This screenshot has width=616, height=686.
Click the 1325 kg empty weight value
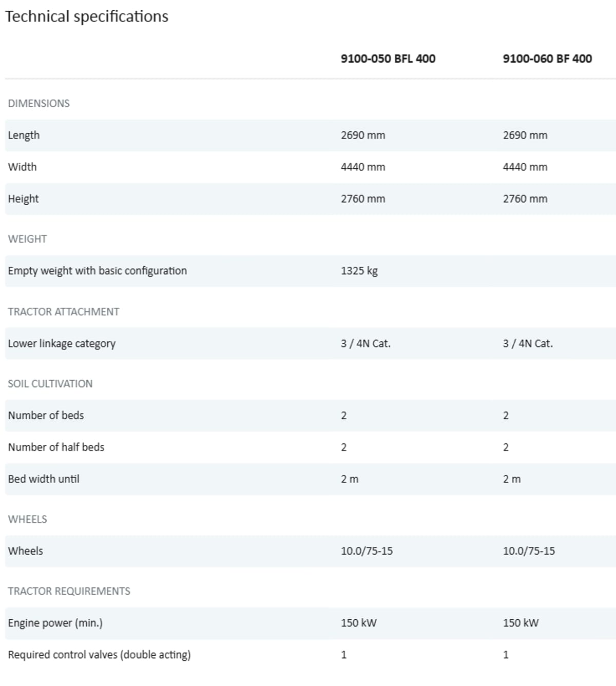359,270
